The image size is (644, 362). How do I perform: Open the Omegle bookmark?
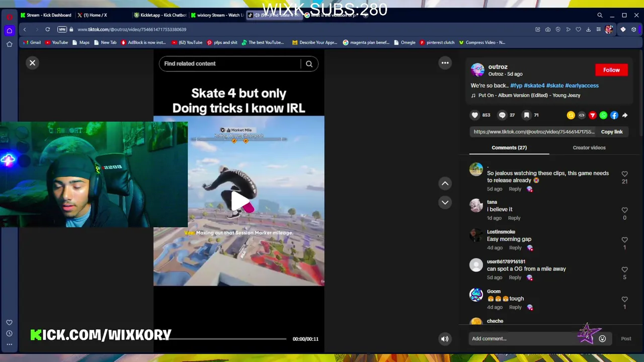(x=405, y=43)
